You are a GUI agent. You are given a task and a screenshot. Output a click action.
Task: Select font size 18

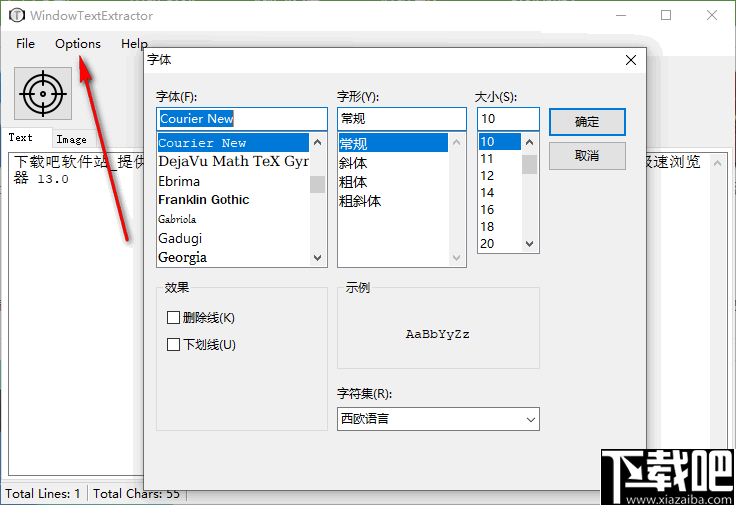pyautogui.click(x=500, y=227)
